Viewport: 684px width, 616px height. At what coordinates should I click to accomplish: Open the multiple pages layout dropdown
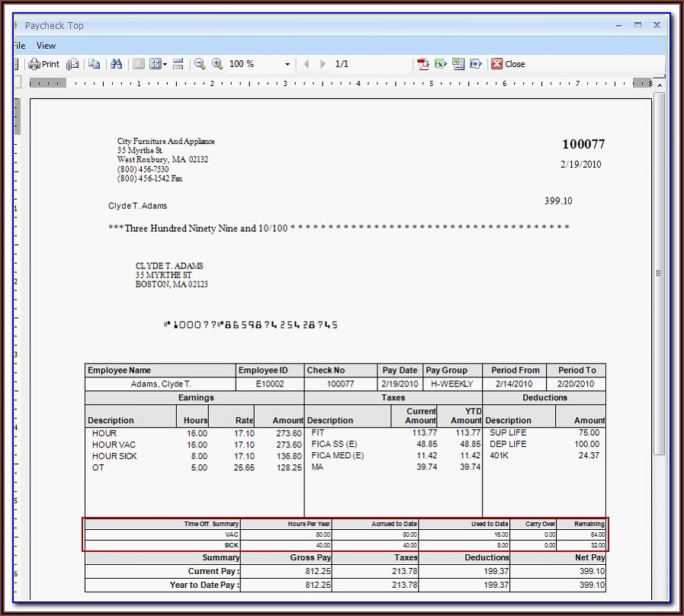point(159,64)
